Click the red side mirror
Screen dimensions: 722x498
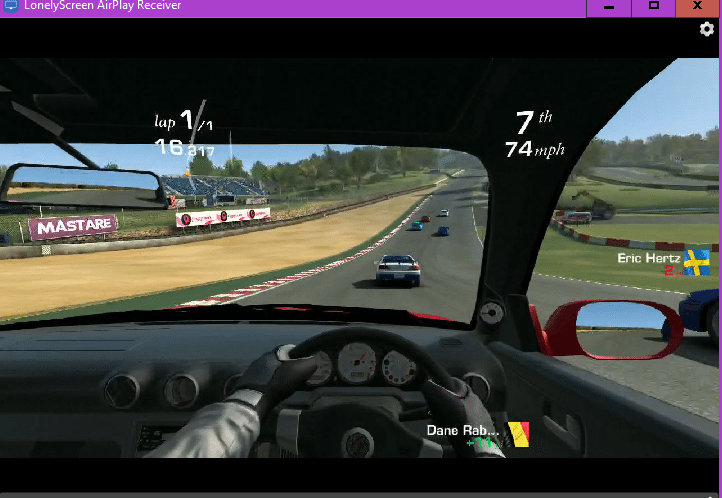pyautogui.click(x=612, y=330)
